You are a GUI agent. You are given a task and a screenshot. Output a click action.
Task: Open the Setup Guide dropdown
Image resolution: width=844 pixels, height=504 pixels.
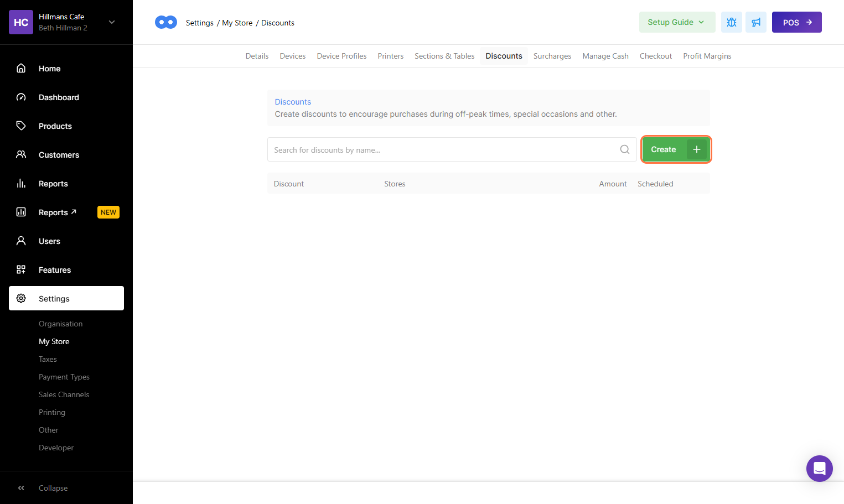(676, 22)
